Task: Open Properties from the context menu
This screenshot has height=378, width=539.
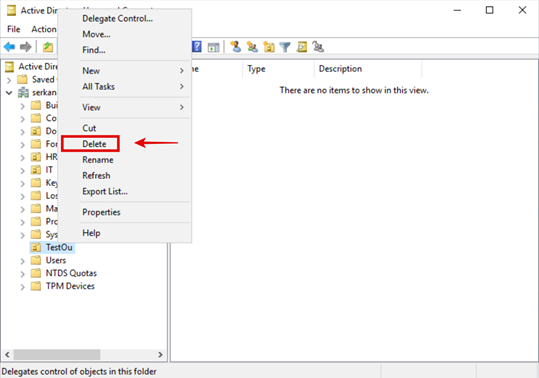Action: click(x=125, y=212)
